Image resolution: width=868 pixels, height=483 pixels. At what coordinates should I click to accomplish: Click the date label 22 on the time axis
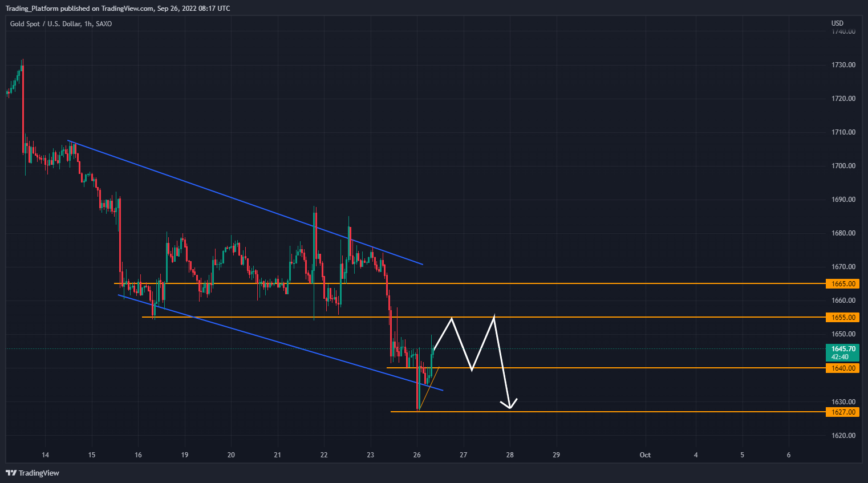(x=324, y=455)
